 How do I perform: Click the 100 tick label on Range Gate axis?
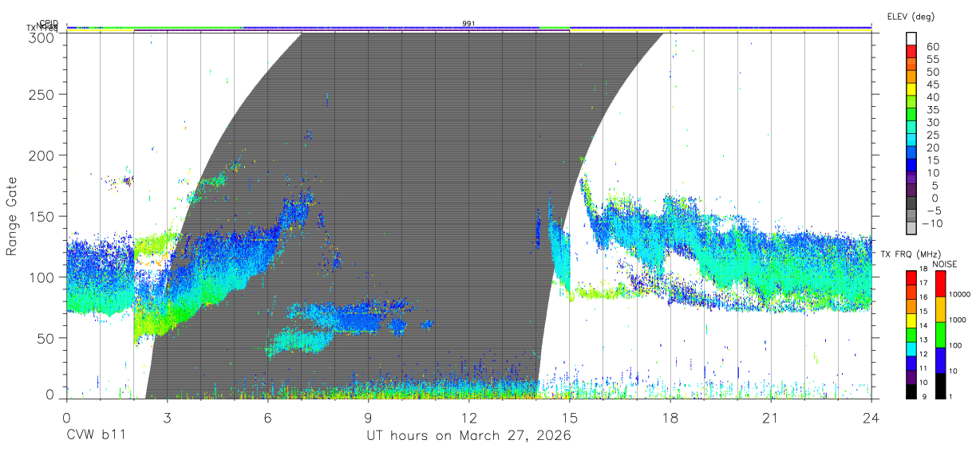(41, 277)
